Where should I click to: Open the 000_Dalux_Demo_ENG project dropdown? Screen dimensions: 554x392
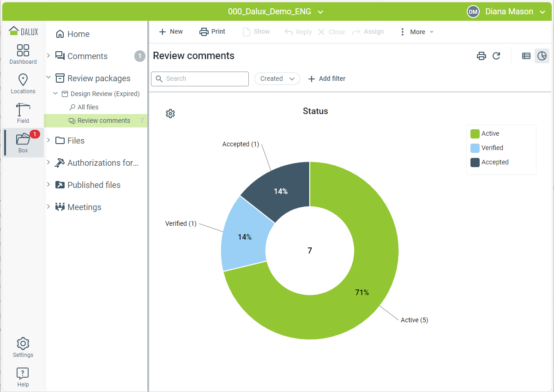(x=276, y=12)
